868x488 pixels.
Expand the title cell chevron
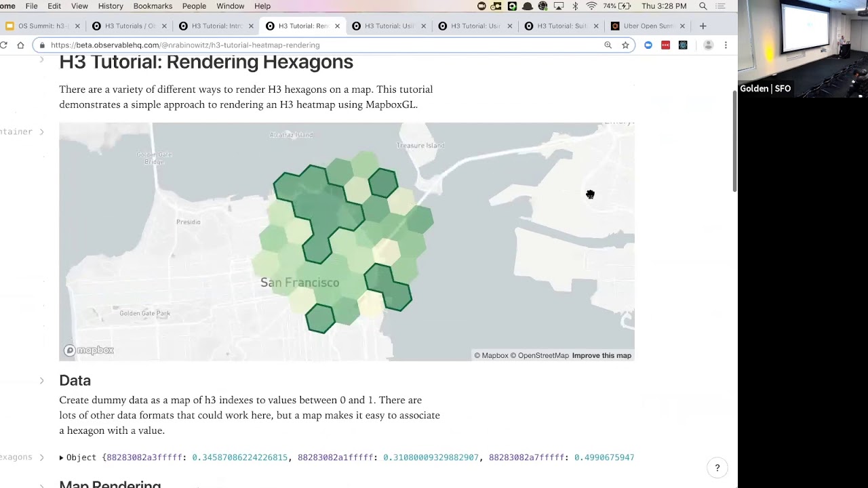(41, 60)
